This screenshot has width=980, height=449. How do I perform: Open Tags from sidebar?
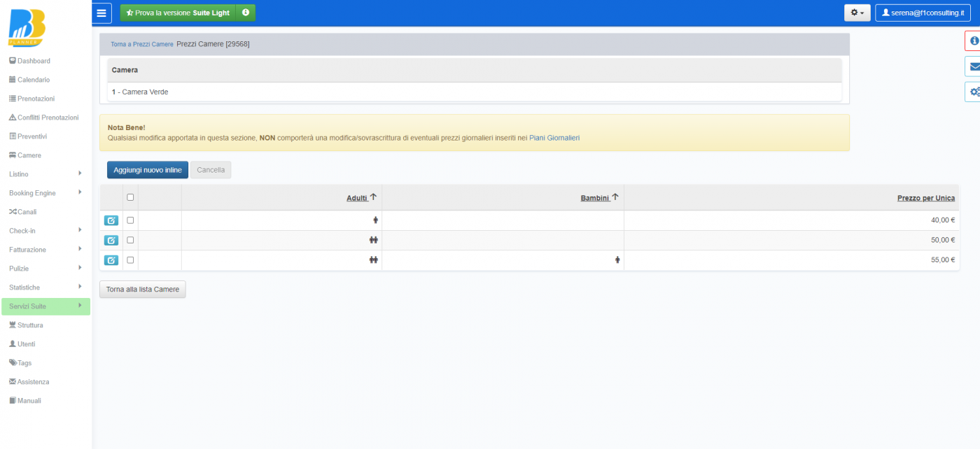tap(20, 363)
